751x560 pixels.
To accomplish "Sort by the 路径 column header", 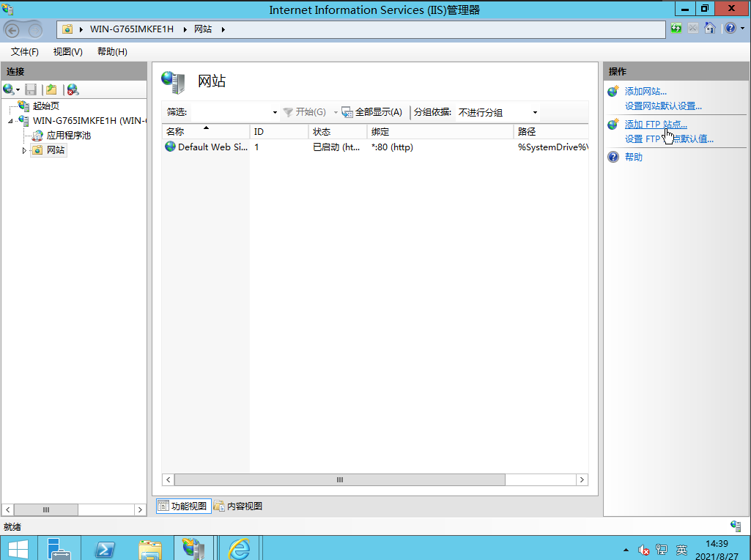I will pos(551,131).
